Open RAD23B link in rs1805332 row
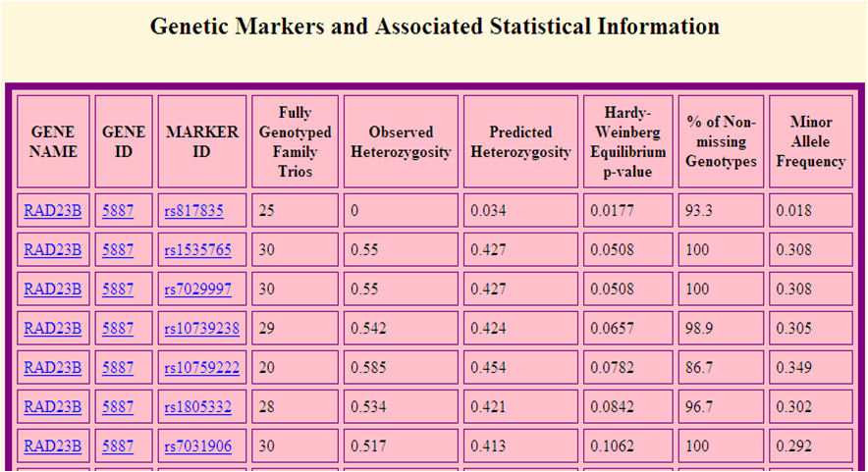868x472 pixels. pos(53,406)
